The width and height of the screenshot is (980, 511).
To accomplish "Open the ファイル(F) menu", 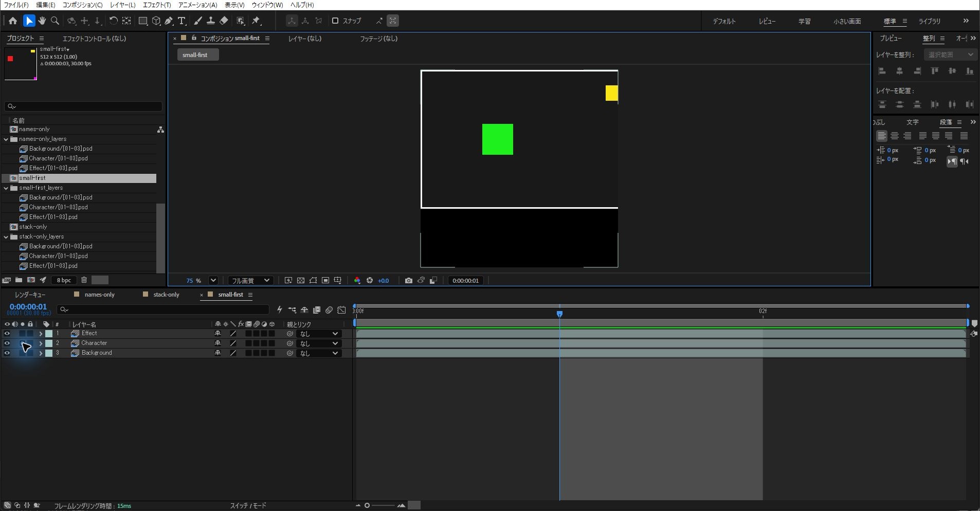I will 16,5.
